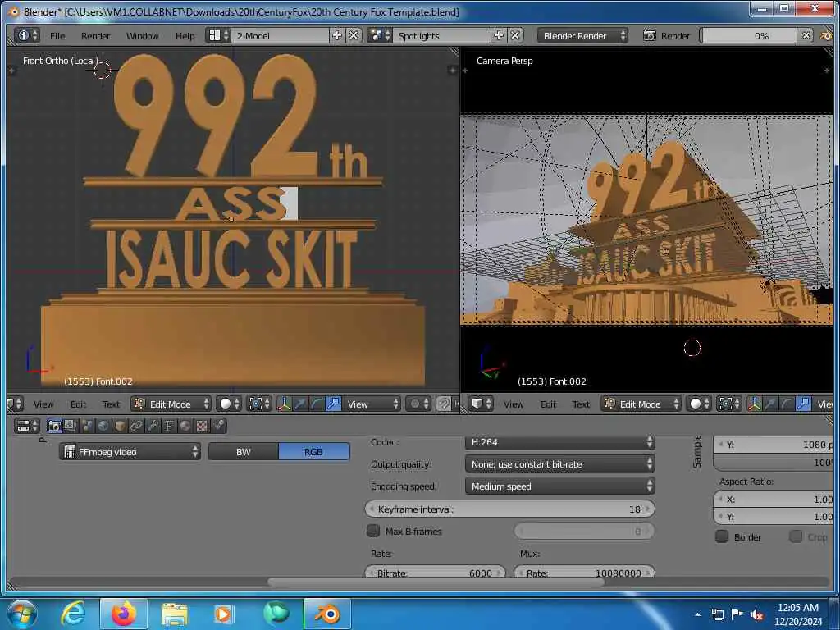Open Internet Explorer from the taskbar

(x=73, y=614)
